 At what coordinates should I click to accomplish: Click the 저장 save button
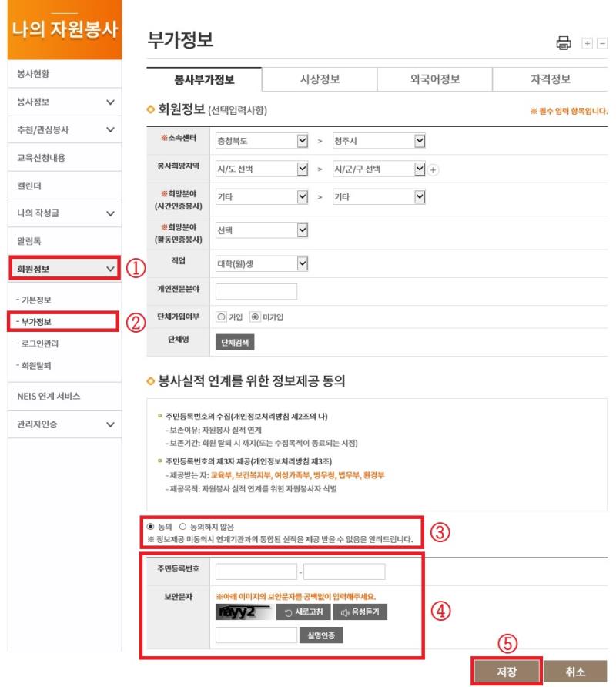click(507, 672)
